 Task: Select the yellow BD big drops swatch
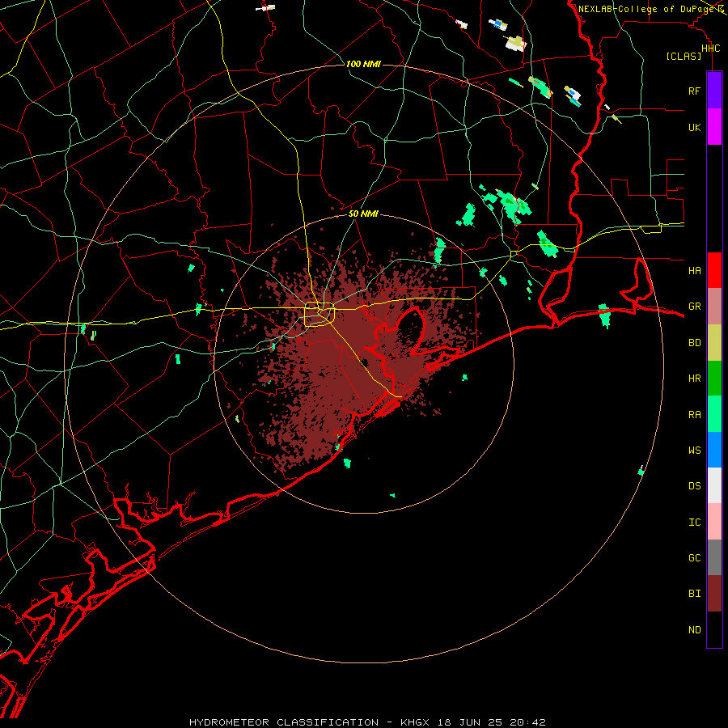[714, 343]
